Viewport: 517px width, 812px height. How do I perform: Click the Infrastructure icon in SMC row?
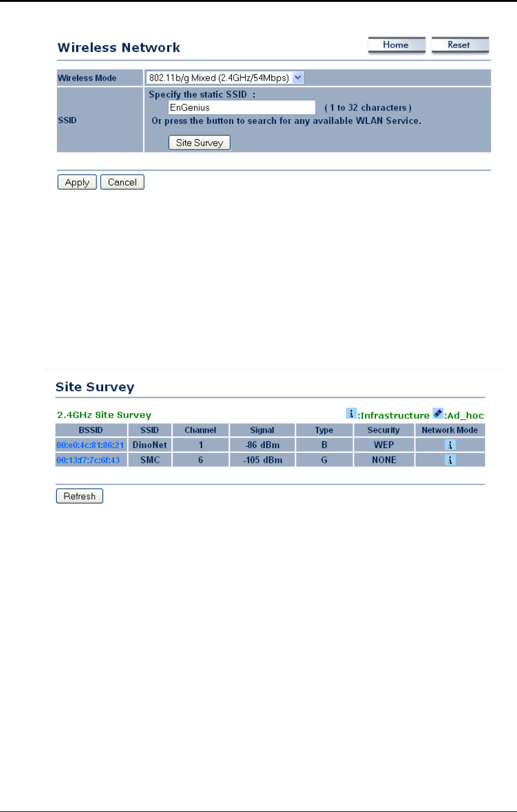[450, 460]
